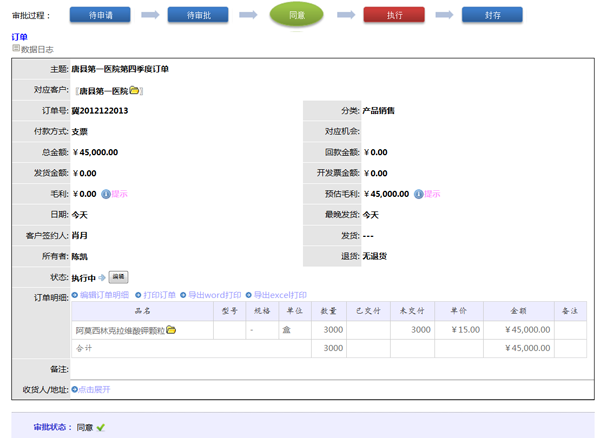The height and width of the screenshot is (438, 600).
Task: Select the red 执行 process step
Action: point(394,16)
